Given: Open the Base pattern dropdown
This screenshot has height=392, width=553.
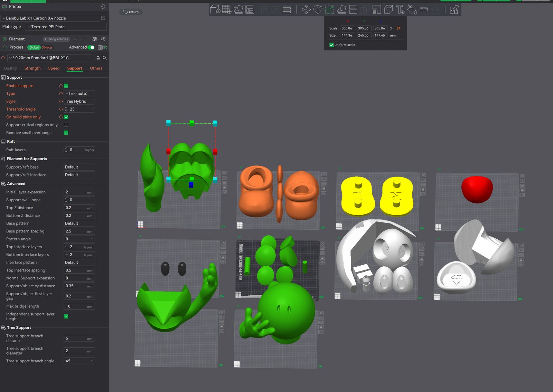Looking at the screenshot, I should click(79, 223).
